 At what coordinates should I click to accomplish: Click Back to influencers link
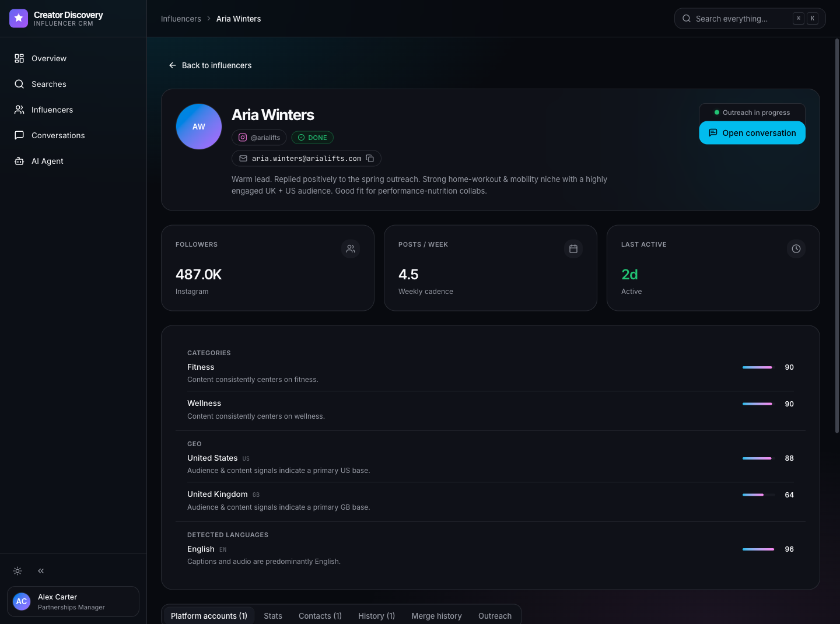(x=210, y=65)
